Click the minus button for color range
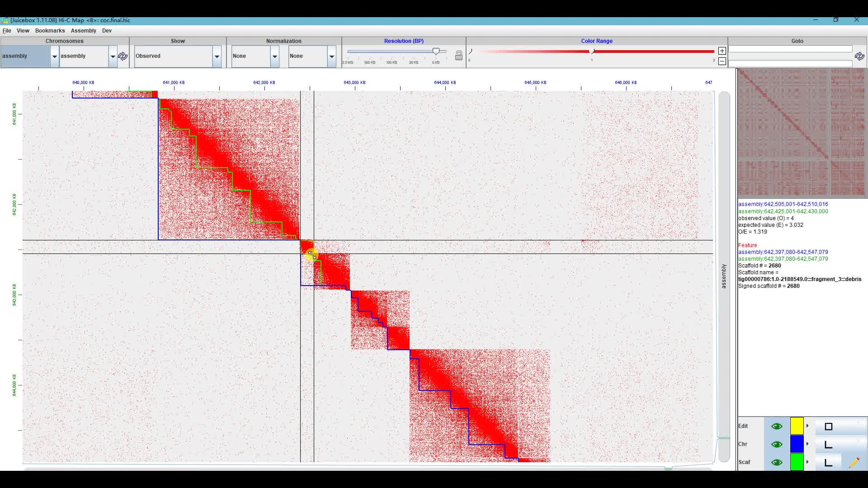This screenshot has height=488, width=868. point(722,61)
